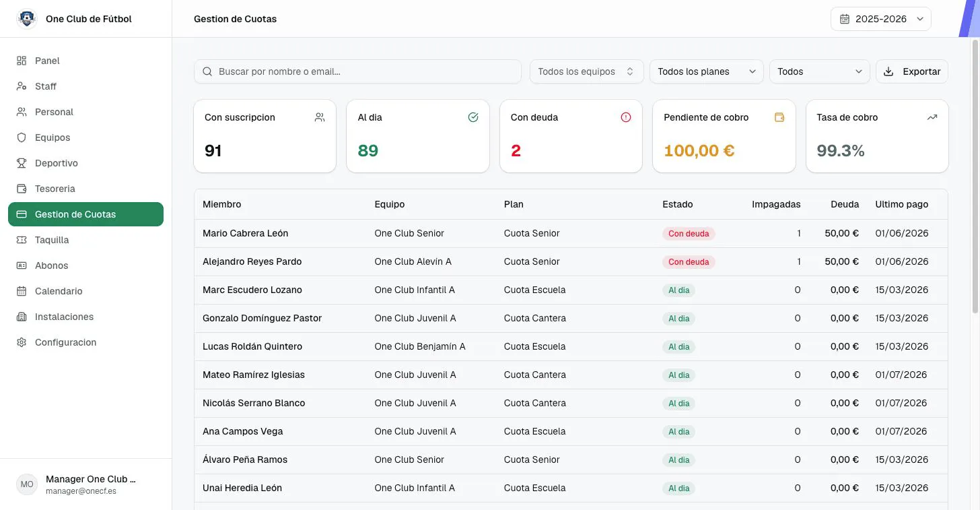Expand the Todos los equipos selector
This screenshot has width=980, height=510.
coord(586,71)
